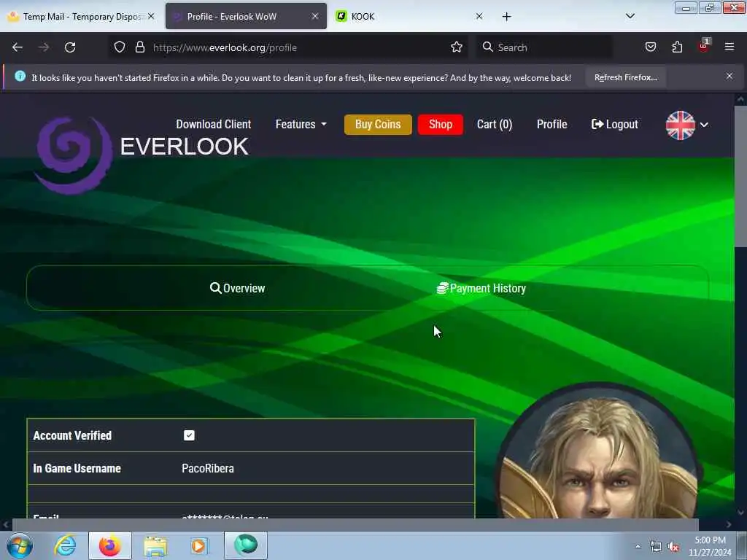
Task: Go to the Profile nav link
Action: [x=551, y=124]
